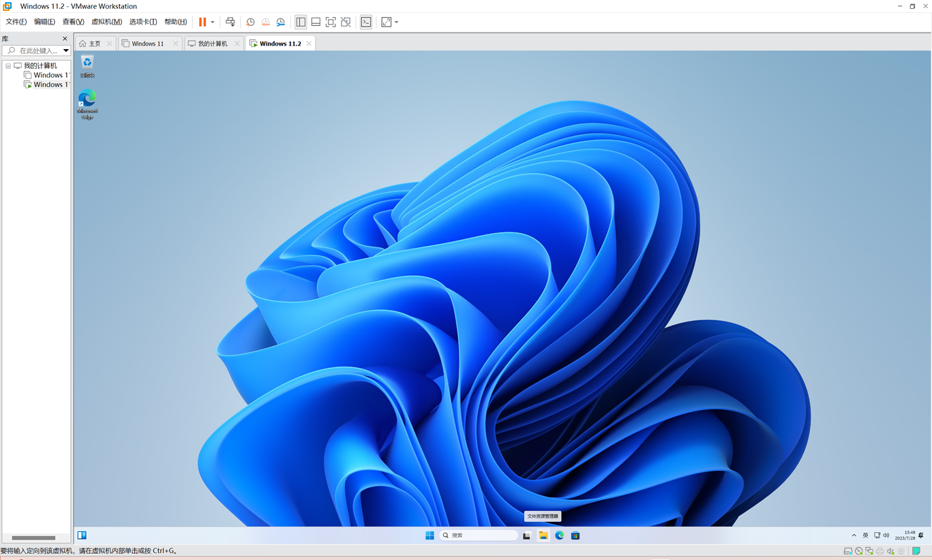Open the 帮助(H) menu

click(175, 22)
